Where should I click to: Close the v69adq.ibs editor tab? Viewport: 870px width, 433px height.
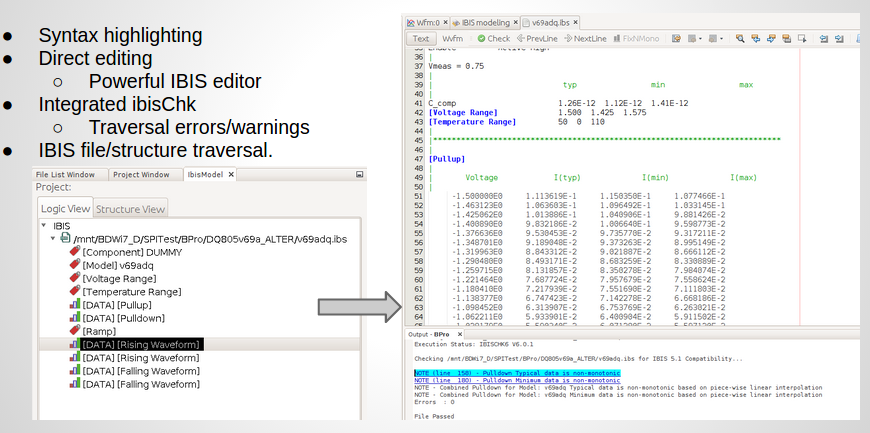pyautogui.click(x=573, y=22)
